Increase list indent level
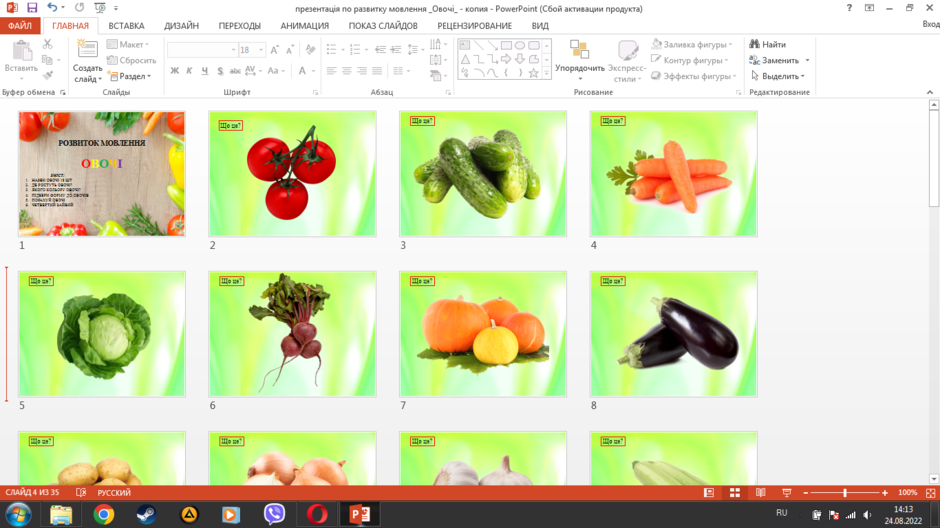 395,49
